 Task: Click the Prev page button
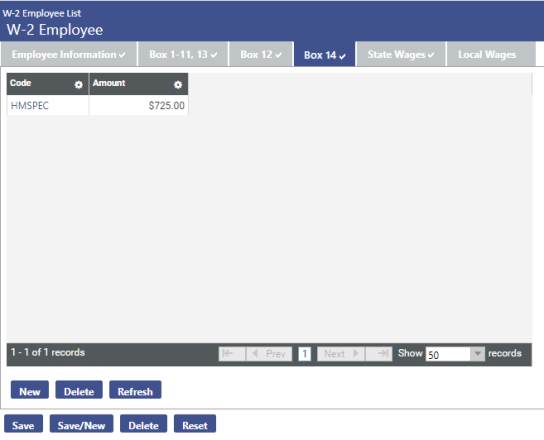tap(269, 354)
